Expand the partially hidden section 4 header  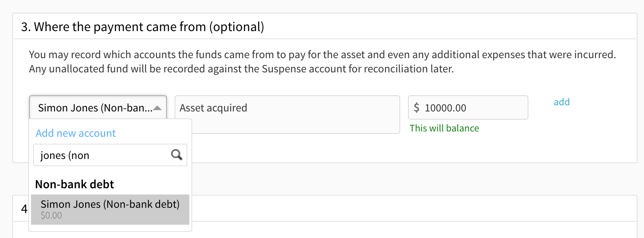pyautogui.click(x=328, y=208)
